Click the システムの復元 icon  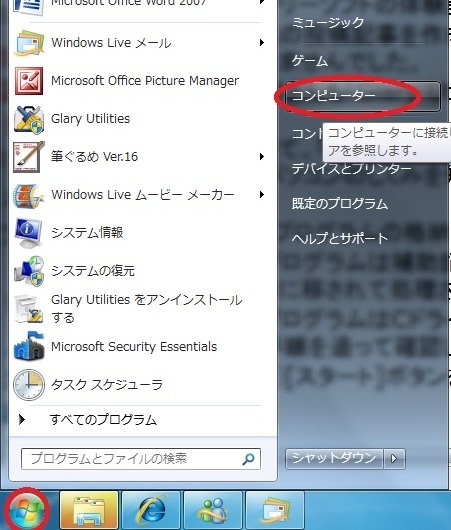29,271
